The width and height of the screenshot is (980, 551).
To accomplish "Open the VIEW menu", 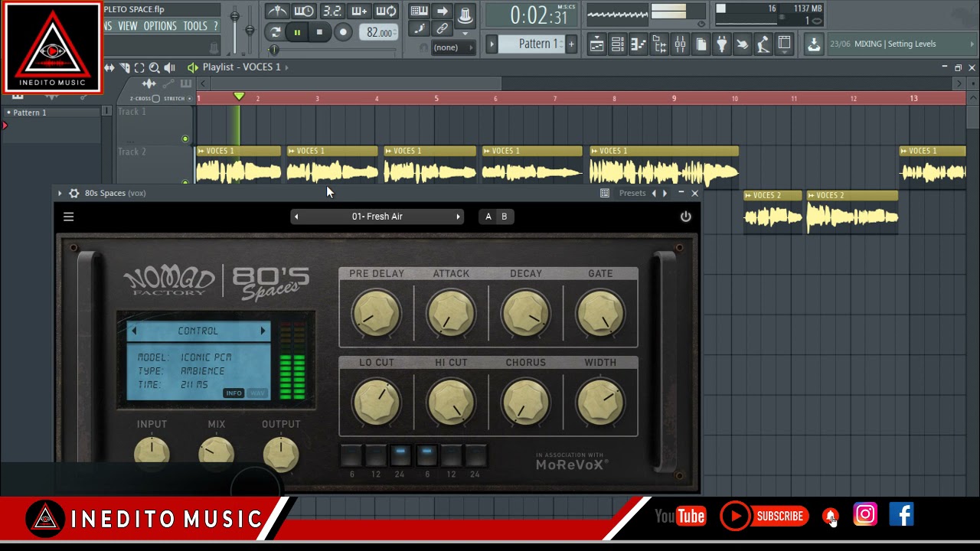I will pyautogui.click(x=128, y=26).
